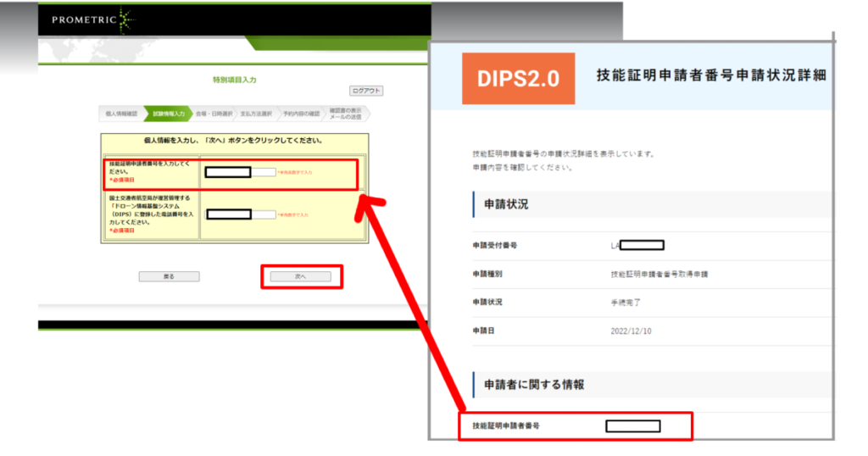The width and height of the screenshot is (868, 456).
Task: Click the 2022/12/10 date value
Action: click(x=631, y=331)
